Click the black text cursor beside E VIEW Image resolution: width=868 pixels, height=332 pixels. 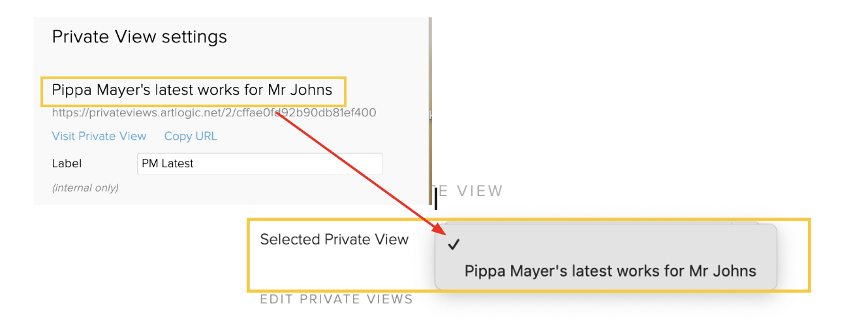point(435,198)
